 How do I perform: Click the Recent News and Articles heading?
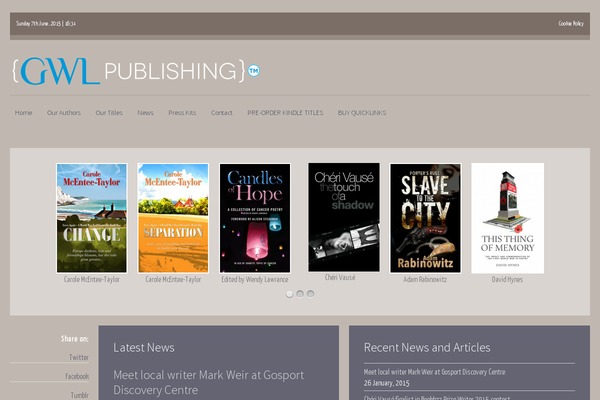click(427, 347)
